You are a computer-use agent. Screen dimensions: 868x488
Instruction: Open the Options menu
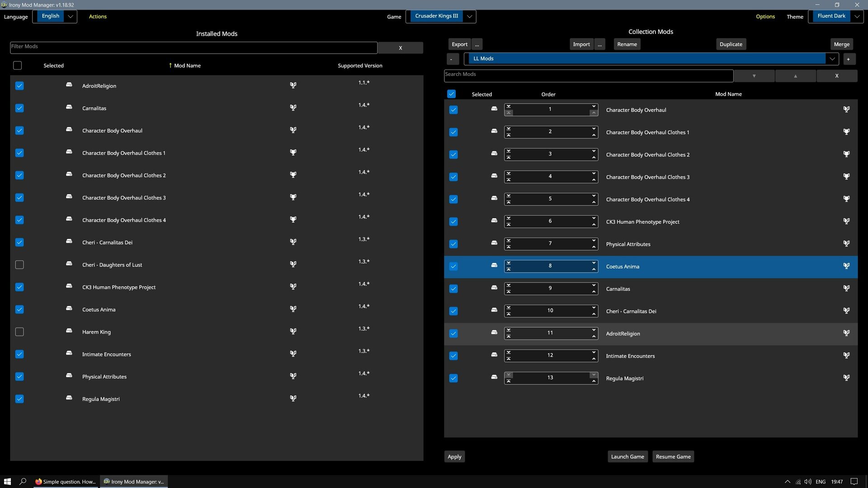[x=765, y=16]
